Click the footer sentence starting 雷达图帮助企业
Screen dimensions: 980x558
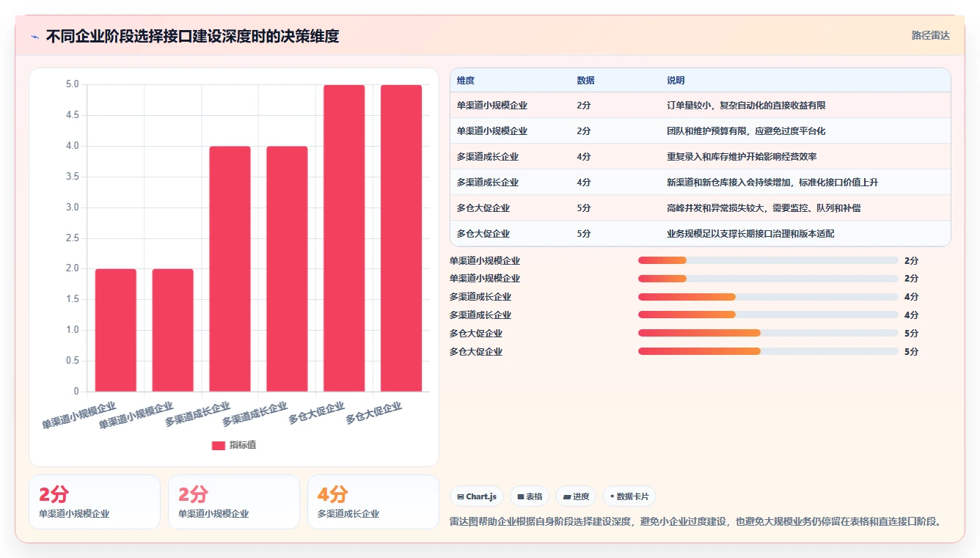tap(695, 521)
